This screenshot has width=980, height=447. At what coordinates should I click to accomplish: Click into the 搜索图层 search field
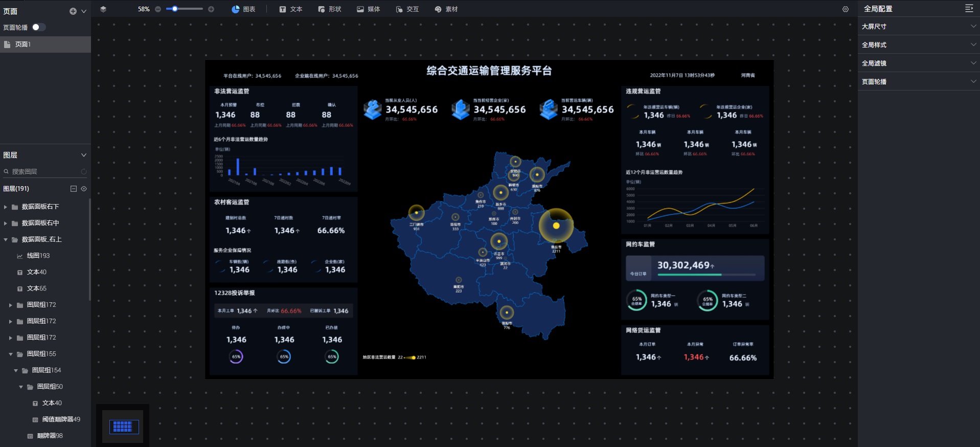point(45,172)
